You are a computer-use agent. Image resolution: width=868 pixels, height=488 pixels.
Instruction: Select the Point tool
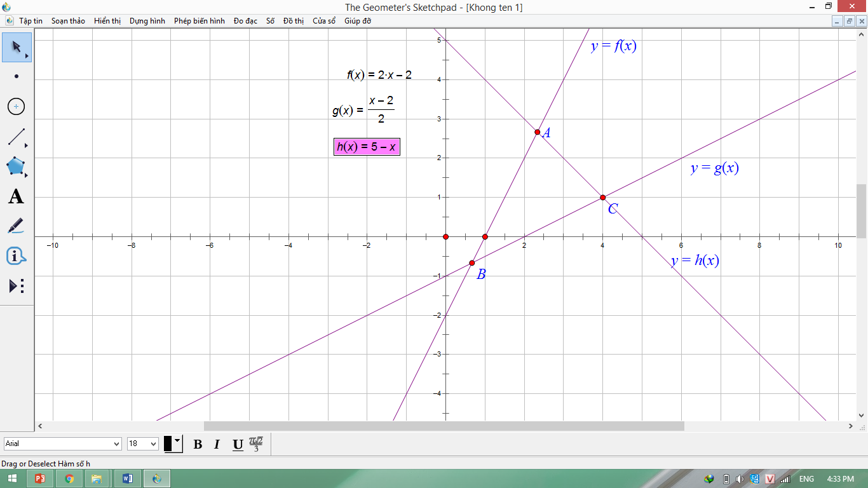coord(17,76)
